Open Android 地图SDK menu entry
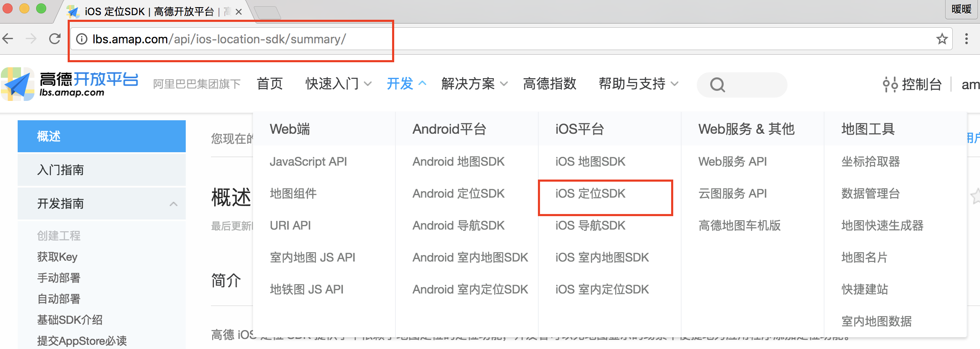The height and width of the screenshot is (349, 980). click(x=458, y=161)
